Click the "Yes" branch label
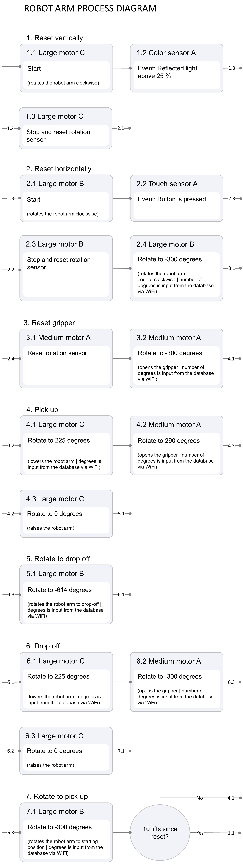Viewport: 243px width, 868px height. pyautogui.click(x=200, y=833)
